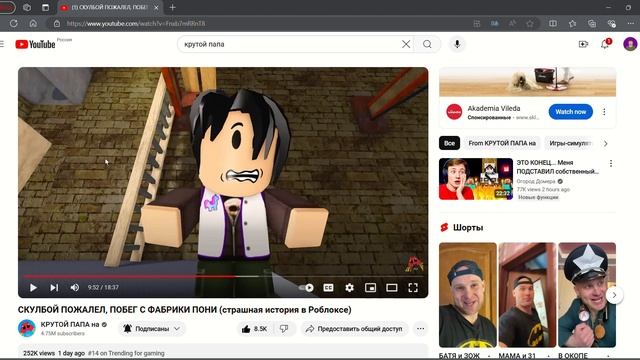The width and height of the screenshot is (640, 360).
Task: Open МАМА и 31 short
Action: point(527,295)
